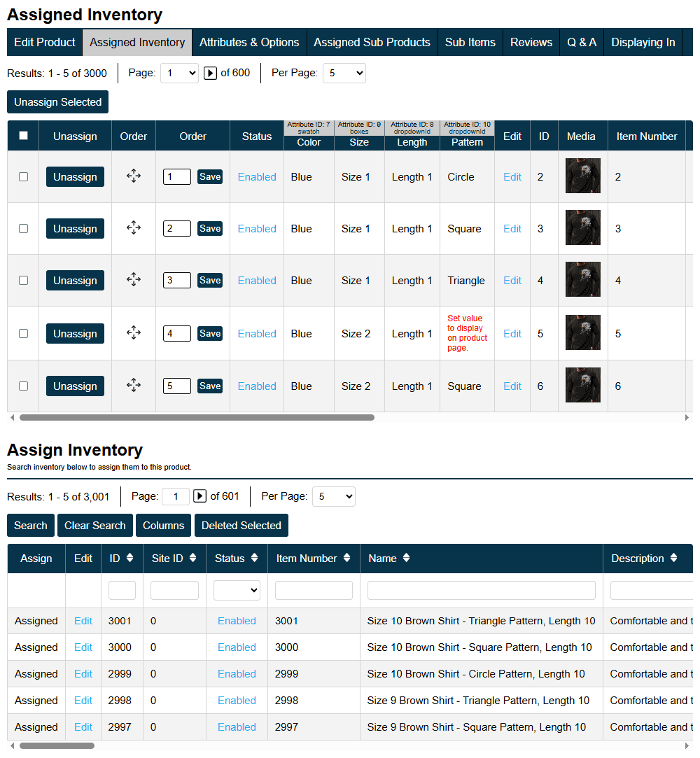Viewport: 700px width, 758px height.
Task: Click the order input showing 4
Action: pos(177,333)
